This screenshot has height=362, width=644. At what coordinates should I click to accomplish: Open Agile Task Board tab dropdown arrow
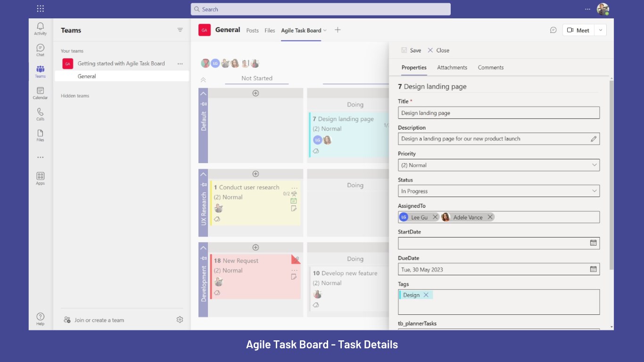[325, 30]
